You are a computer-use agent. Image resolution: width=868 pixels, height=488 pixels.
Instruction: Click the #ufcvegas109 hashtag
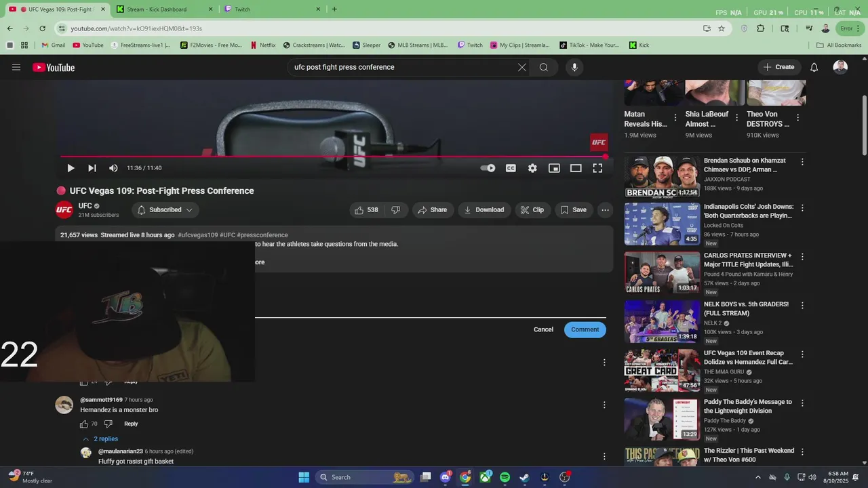point(198,235)
